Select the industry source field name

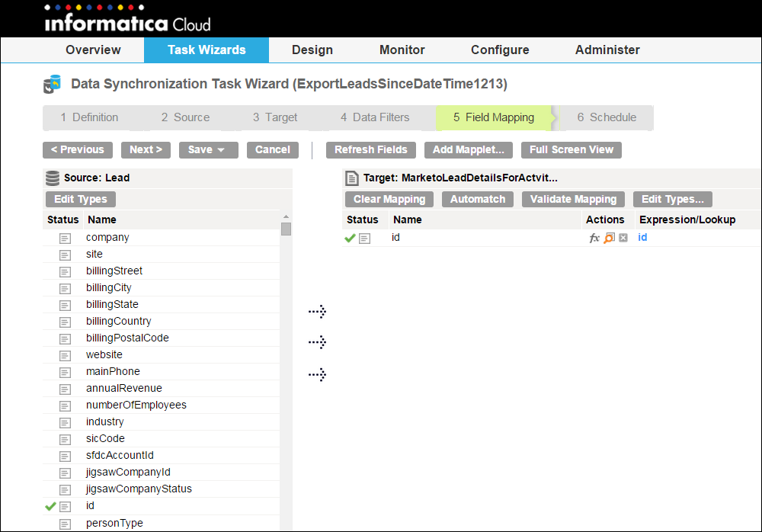pyautogui.click(x=105, y=422)
